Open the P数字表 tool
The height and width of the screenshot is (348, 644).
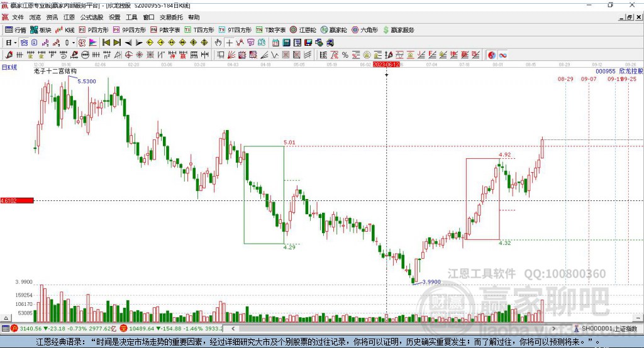point(165,30)
